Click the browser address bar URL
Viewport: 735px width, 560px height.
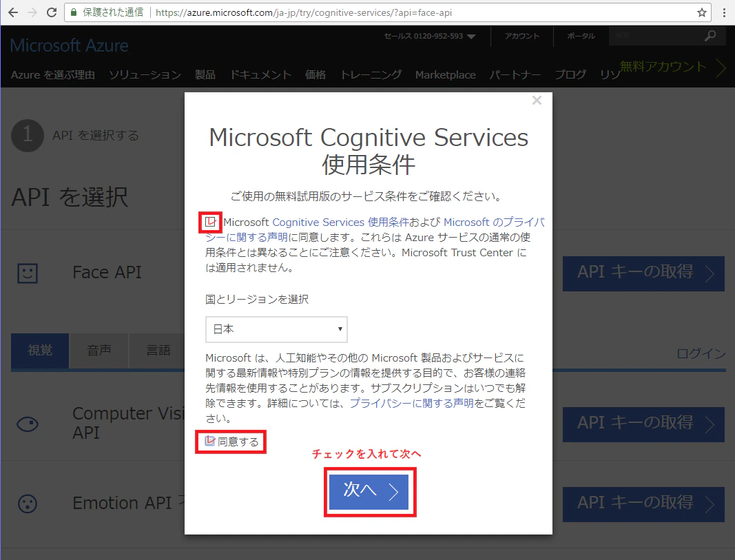304,12
